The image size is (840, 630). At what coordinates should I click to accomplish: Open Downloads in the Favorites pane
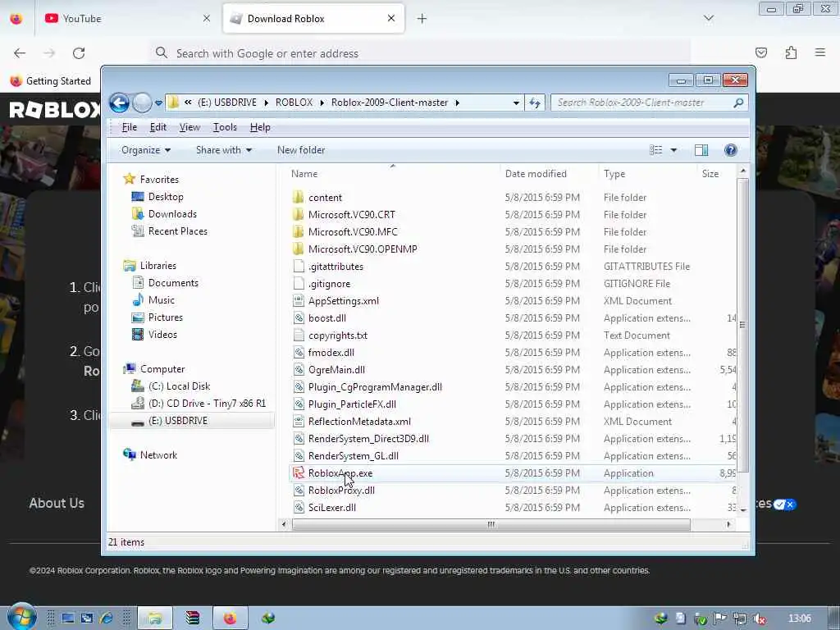[172, 214]
